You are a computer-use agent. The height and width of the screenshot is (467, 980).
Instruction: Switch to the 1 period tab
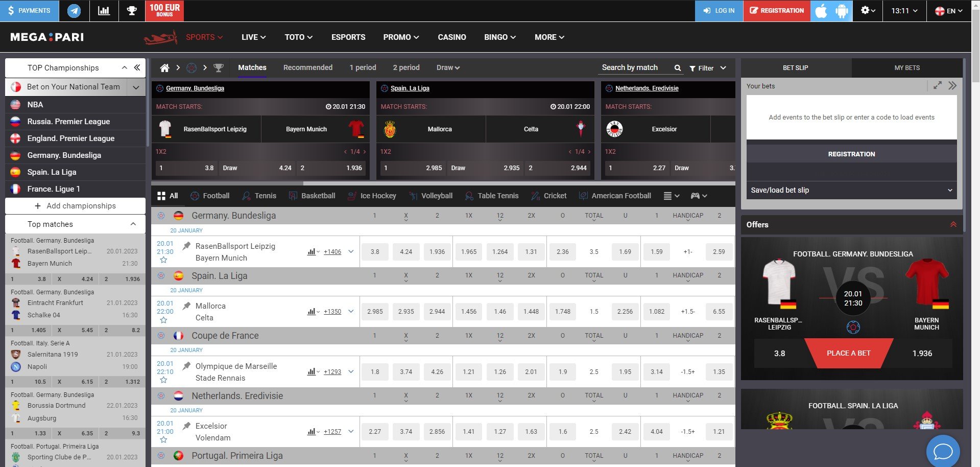[x=363, y=67]
